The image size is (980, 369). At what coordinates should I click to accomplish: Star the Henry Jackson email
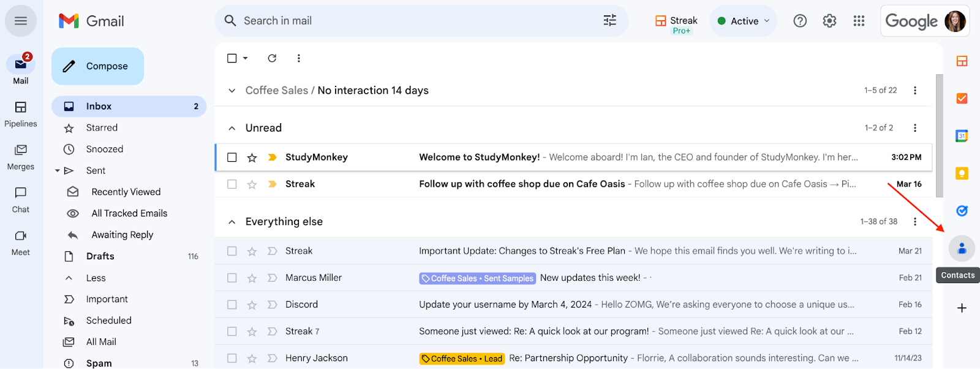pos(252,358)
